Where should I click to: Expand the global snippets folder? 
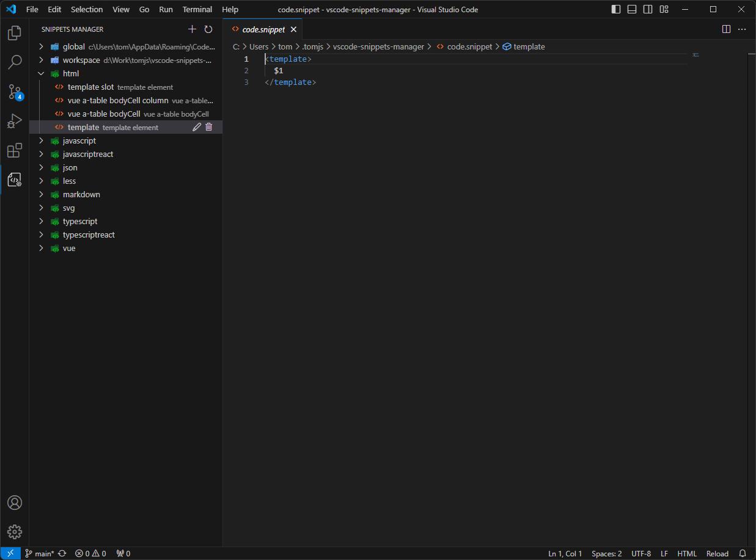tap(42, 46)
